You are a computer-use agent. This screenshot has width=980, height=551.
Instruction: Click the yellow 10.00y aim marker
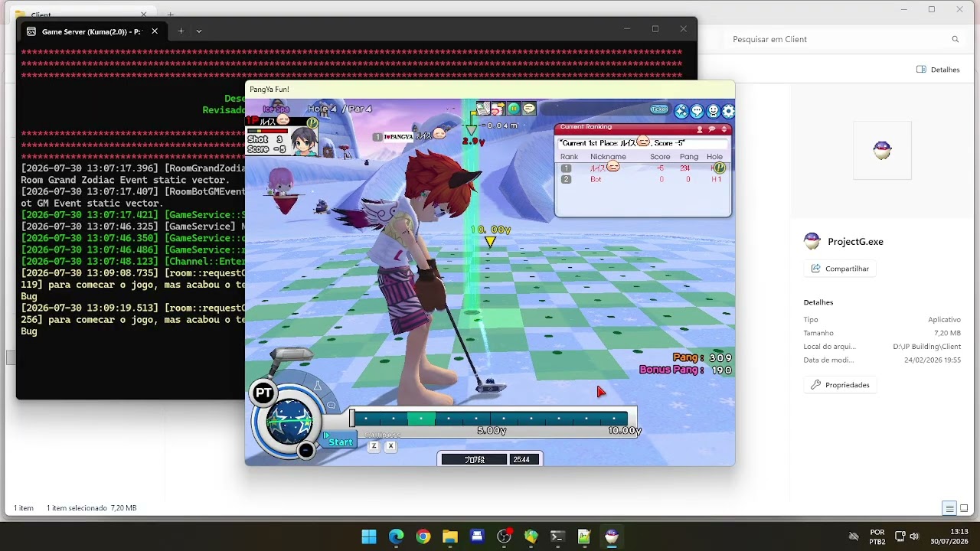point(490,236)
